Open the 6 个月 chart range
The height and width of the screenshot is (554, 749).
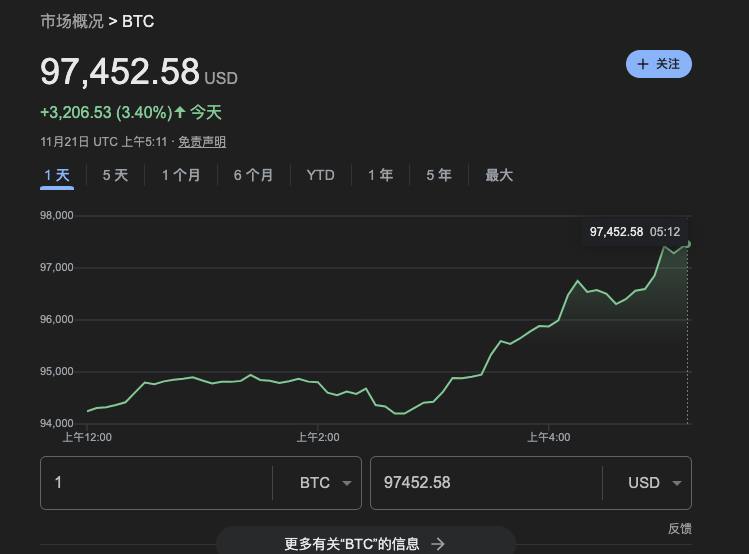pos(253,175)
